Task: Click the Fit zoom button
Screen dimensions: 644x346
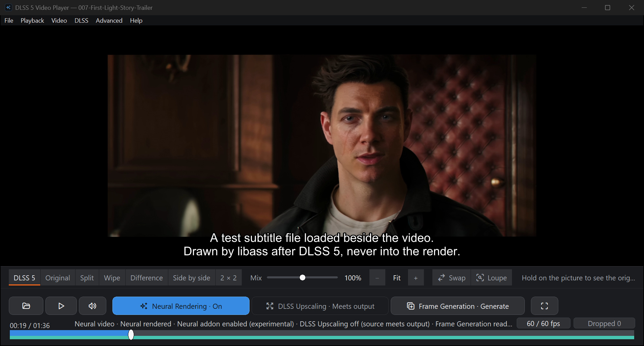Action: click(x=396, y=278)
